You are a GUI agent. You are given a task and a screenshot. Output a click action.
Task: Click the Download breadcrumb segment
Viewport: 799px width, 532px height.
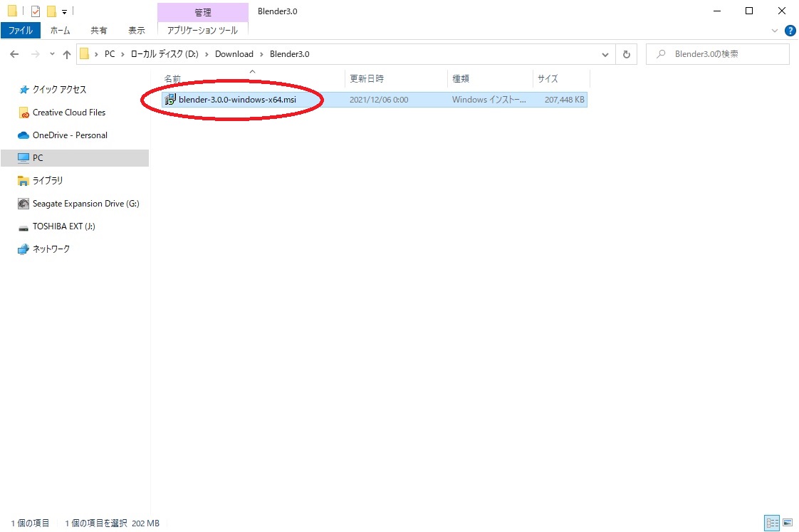tap(234, 54)
